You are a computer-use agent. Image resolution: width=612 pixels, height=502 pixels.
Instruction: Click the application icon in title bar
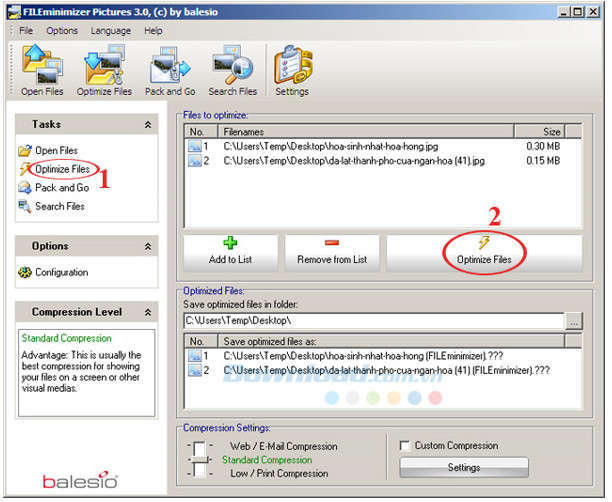point(14,12)
